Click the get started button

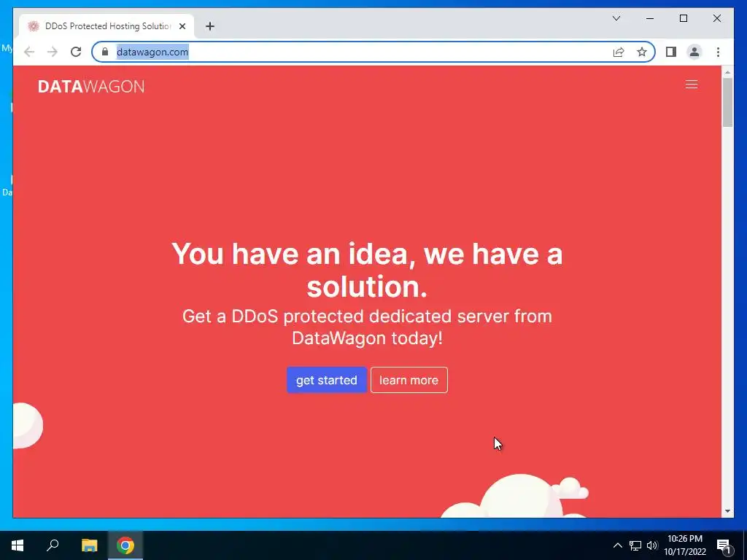pos(327,380)
